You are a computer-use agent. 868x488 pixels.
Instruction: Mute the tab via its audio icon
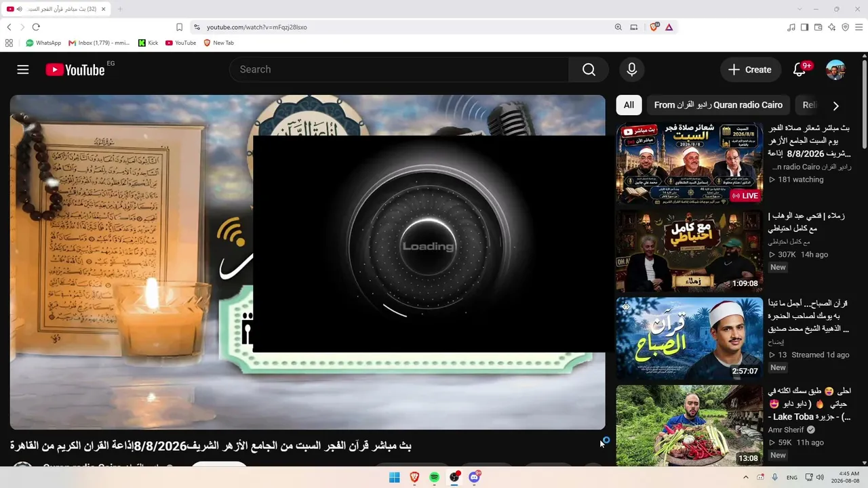(19, 9)
